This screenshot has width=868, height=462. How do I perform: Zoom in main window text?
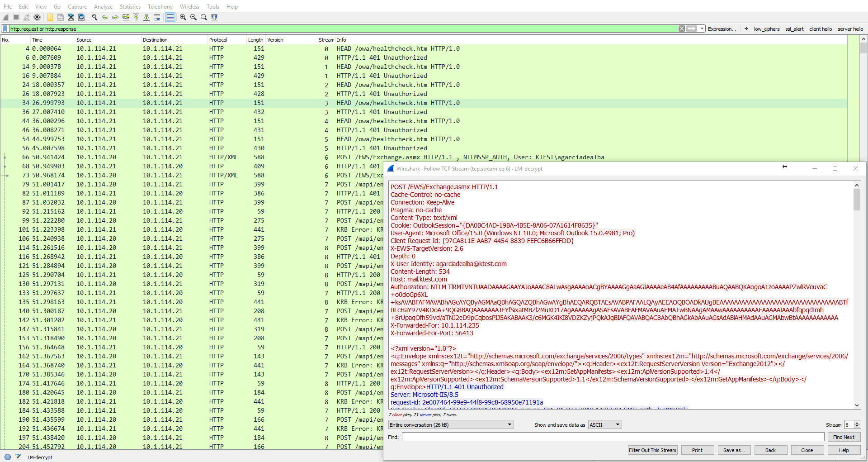(x=183, y=17)
